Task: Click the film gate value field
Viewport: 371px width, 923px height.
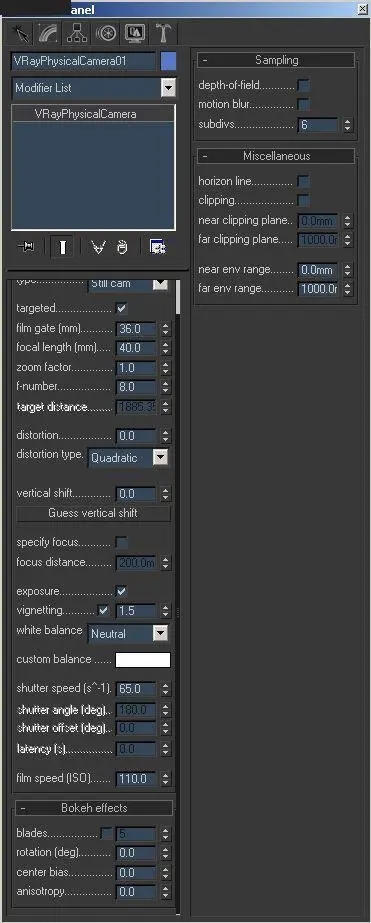Action: (x=136, y=328)
